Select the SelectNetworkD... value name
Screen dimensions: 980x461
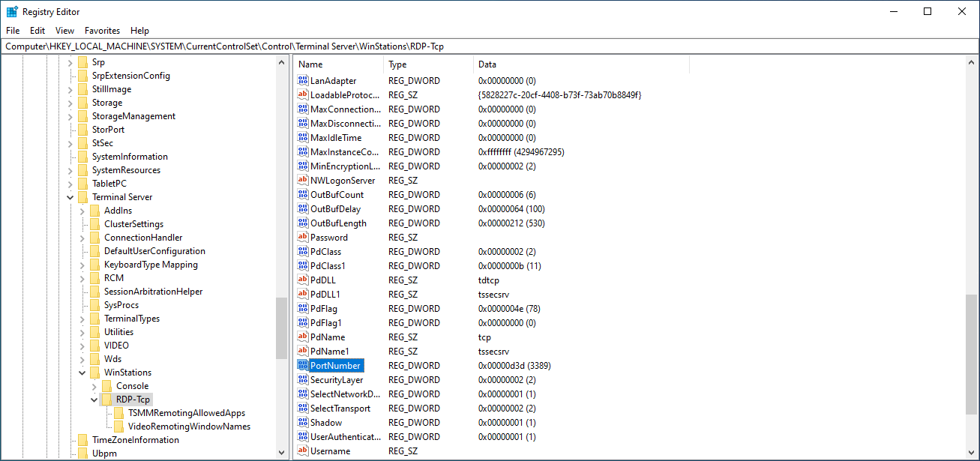click(346, 394)
